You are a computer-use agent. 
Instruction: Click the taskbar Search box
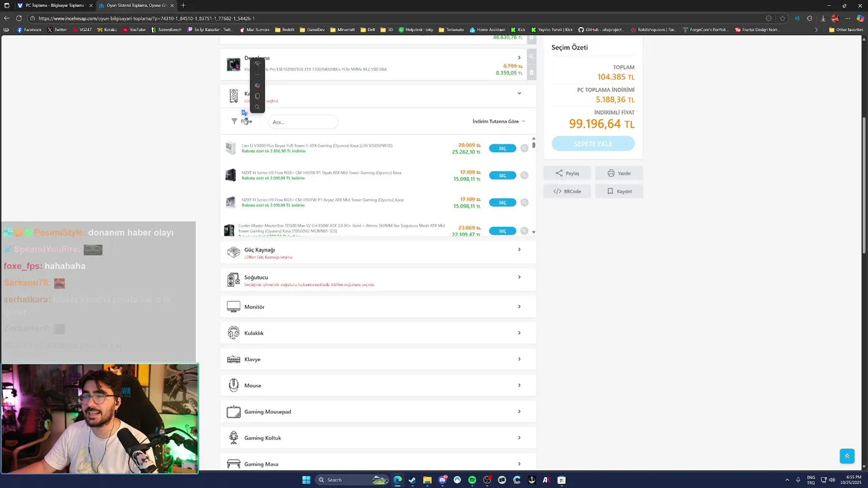(353, 480)
